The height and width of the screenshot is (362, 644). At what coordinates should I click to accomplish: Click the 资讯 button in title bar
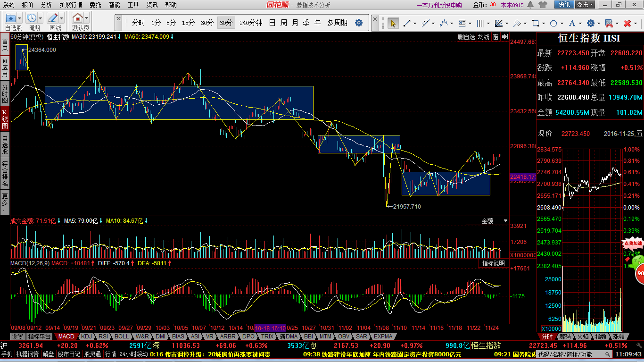pyautogui.click(x=564, y=5)
